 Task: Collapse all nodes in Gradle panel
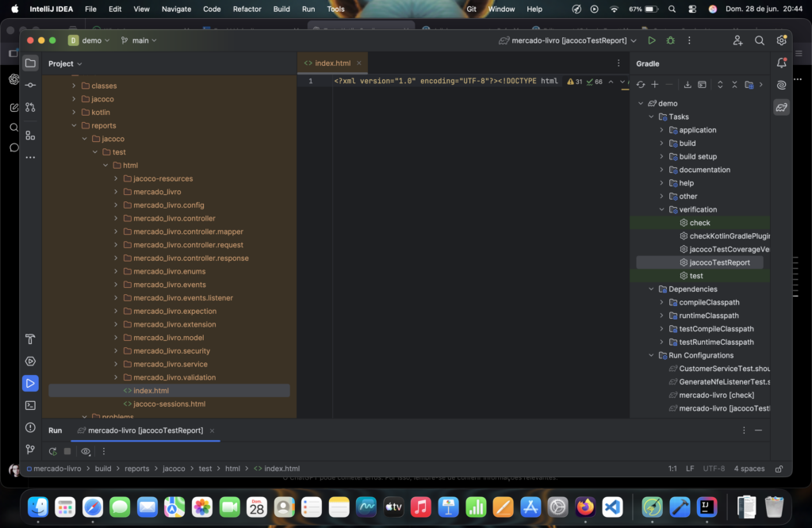[x=734, y=85]
